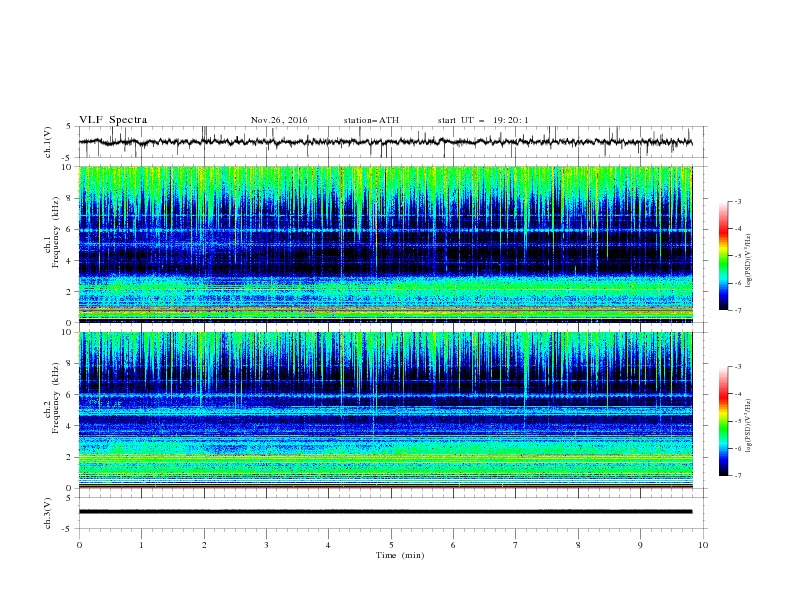
Task: Click the "Time (min)" x-axis label
Action: pos(400,555)
